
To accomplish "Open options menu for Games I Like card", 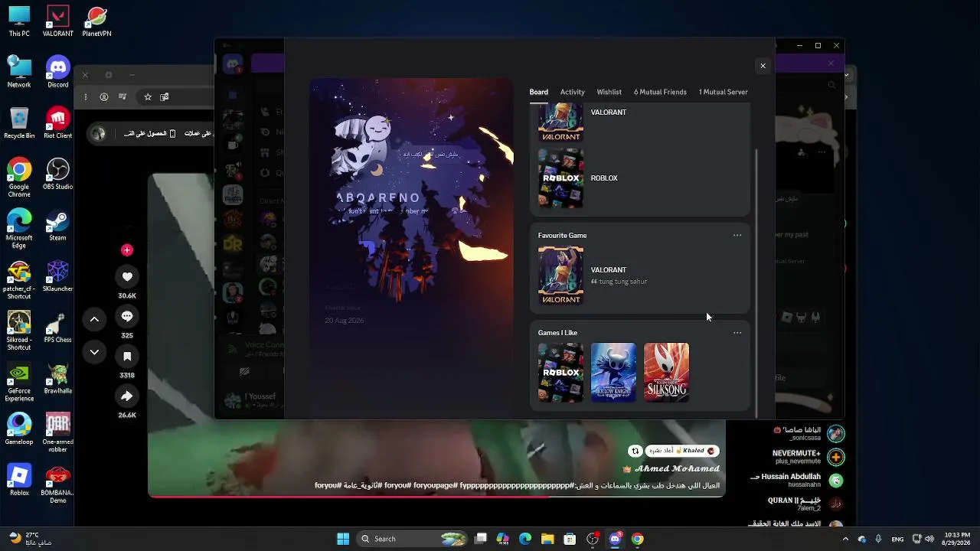I will pyautogui.click(x=737, y=332).
